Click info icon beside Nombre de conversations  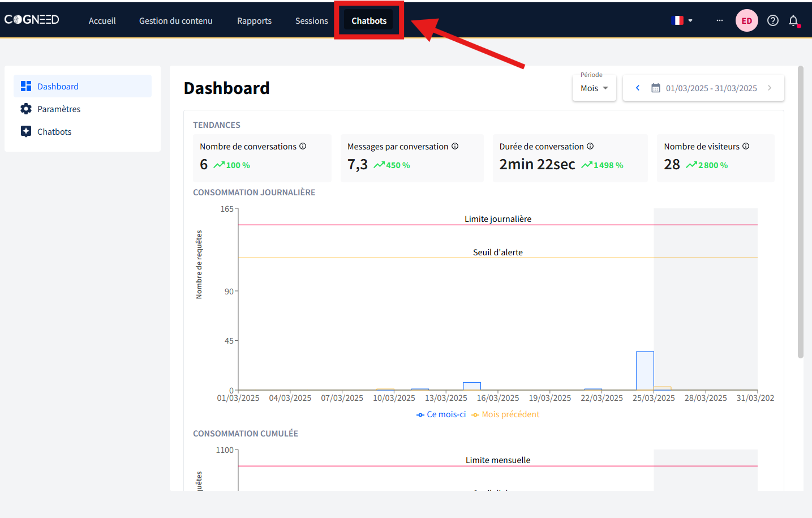tap(303, 146)
